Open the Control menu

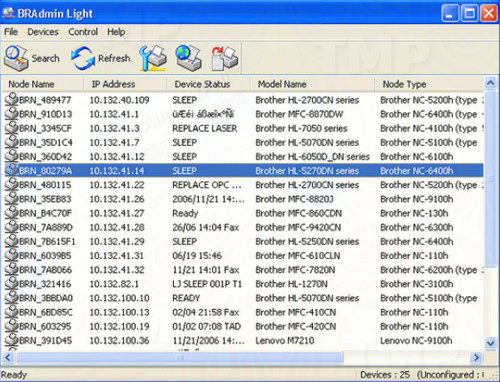83,32
